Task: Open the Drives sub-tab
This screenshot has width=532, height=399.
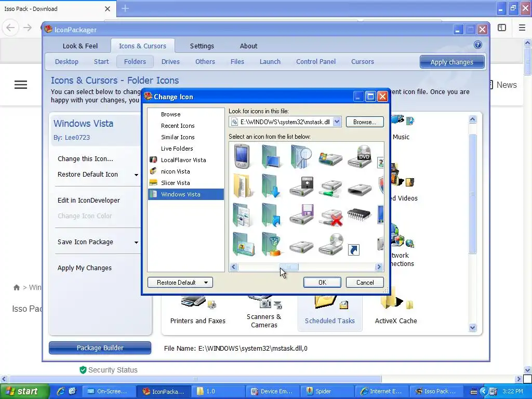Action: point(170,61)
